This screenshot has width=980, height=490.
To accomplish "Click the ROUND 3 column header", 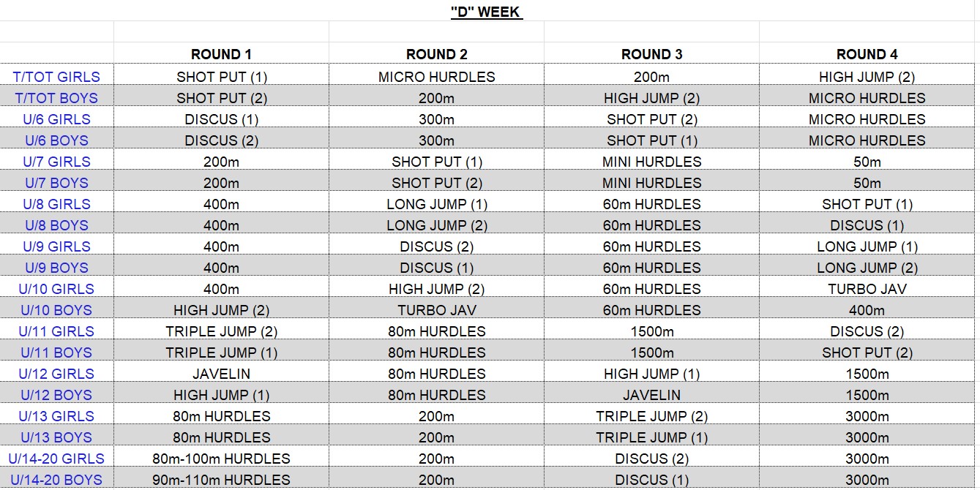I will click(x=651, y=54).
